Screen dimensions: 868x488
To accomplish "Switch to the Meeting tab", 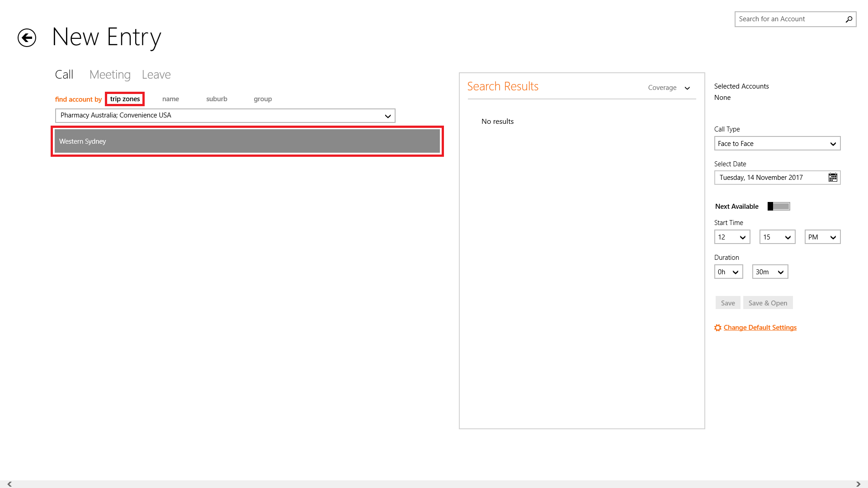I will point(110,75).
